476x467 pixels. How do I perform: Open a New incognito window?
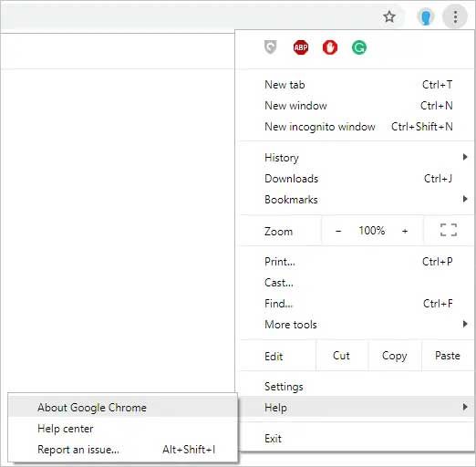tap(355, 127)
